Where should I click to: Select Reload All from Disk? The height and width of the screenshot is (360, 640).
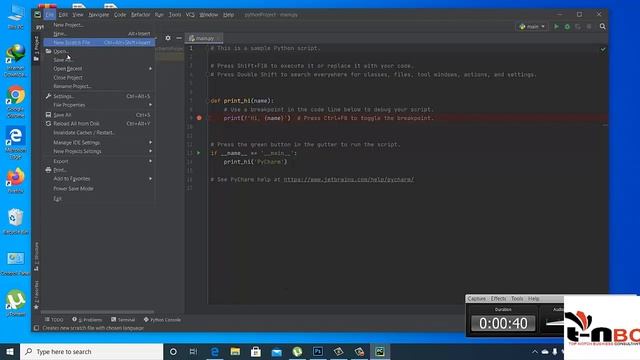coord(99,124)
